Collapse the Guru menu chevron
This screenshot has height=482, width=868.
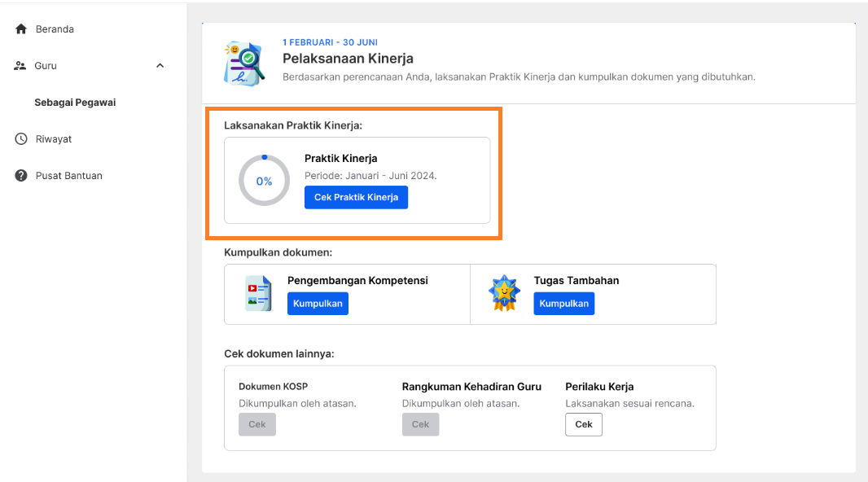(160, 66)
